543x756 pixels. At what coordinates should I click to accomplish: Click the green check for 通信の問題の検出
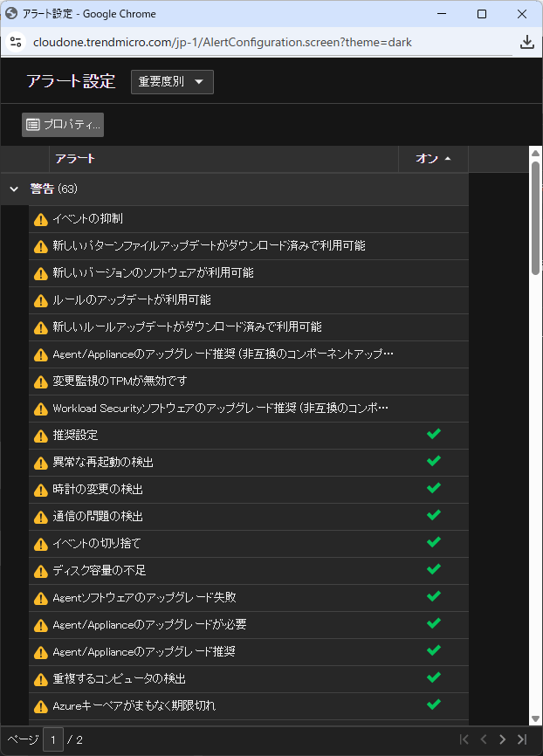tap(434, 515)
